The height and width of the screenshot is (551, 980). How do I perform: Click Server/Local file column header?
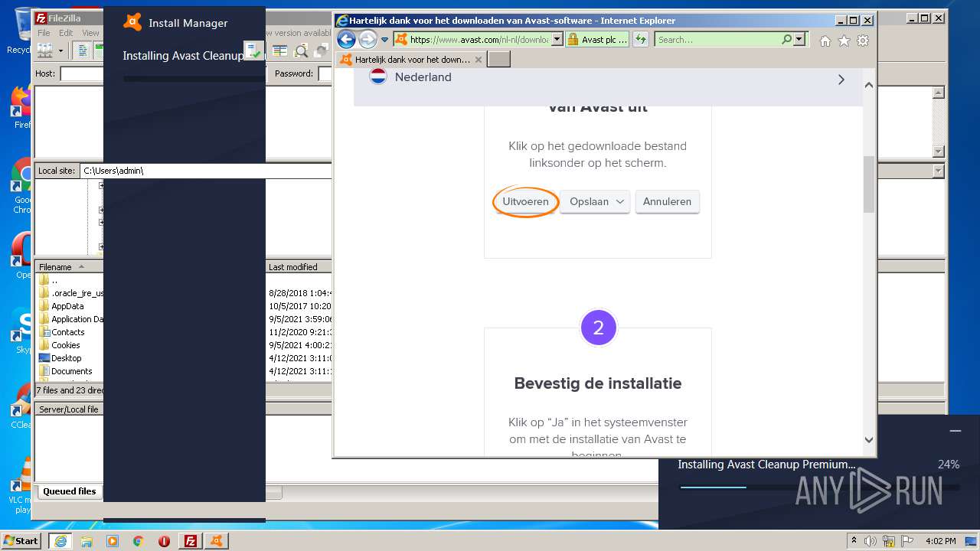(x=69, y=409)
